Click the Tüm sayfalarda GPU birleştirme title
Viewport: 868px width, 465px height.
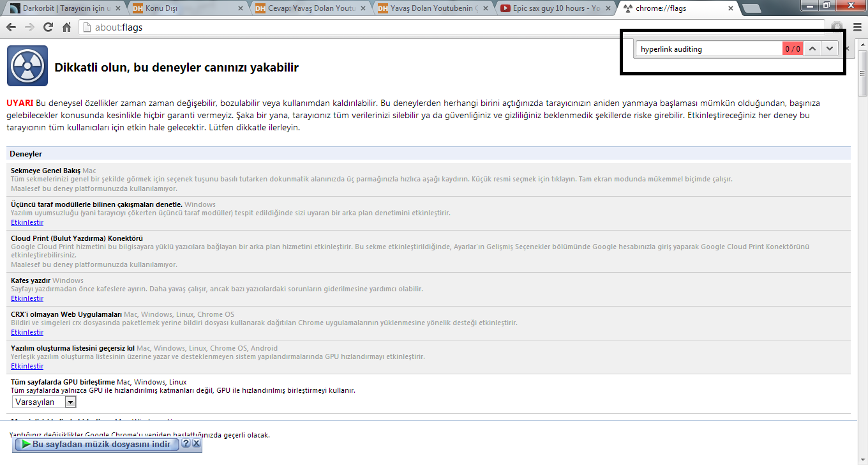[63, 382]
